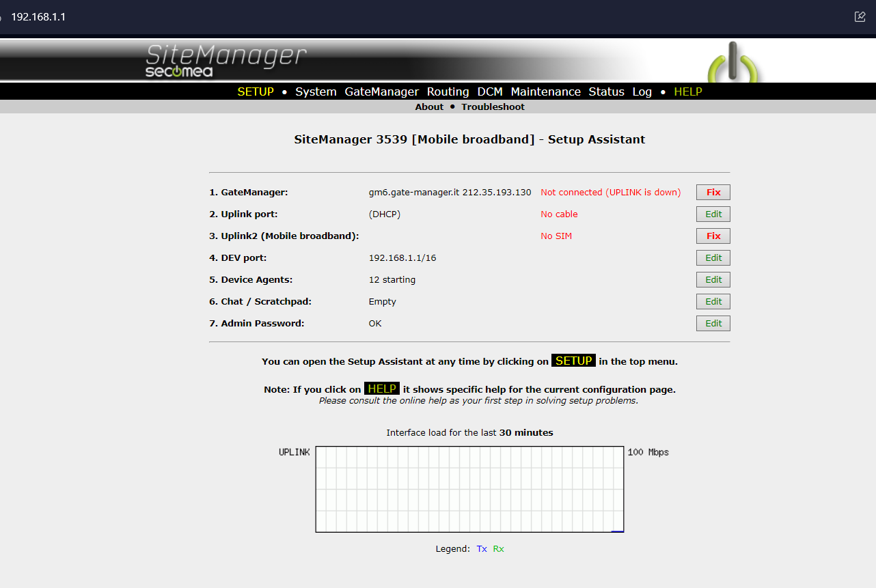Open the Log menu

[642, 92]
